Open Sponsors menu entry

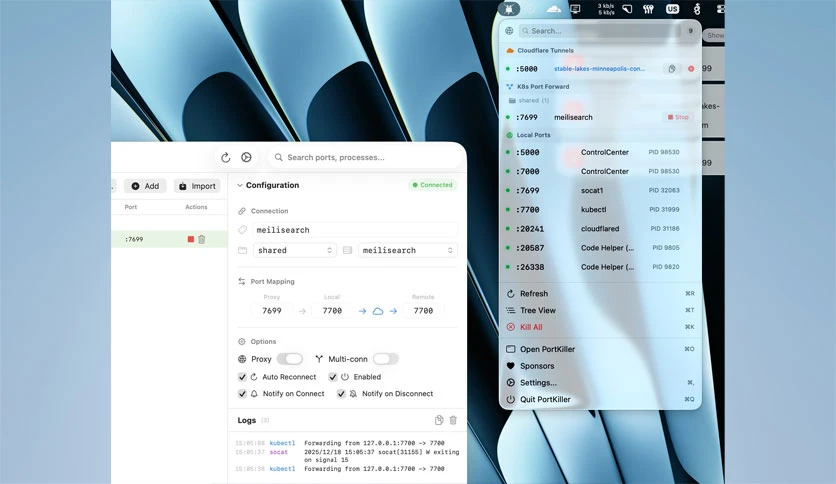tap(600, 366)
